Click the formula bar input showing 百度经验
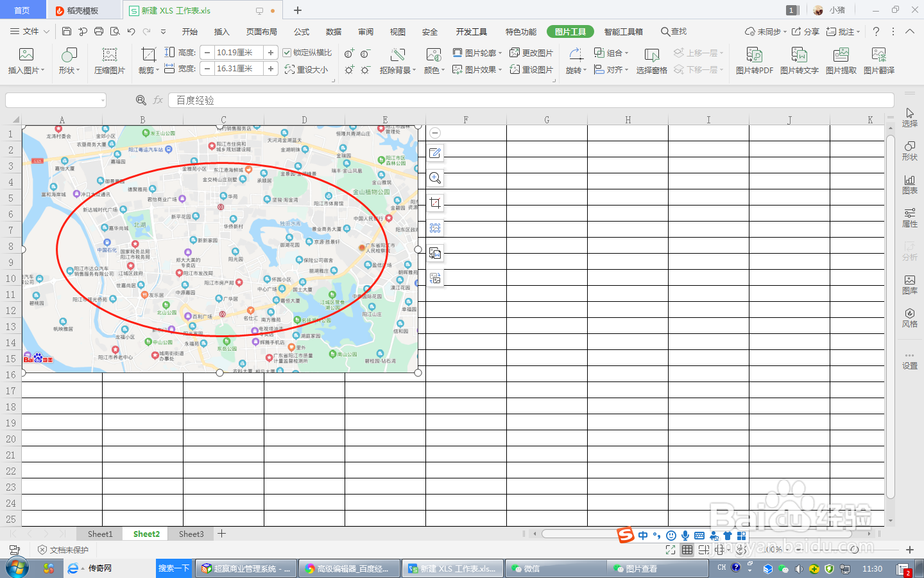Image resolution: width=924 pixels, height=578 pixels. (x=531, y=100)
